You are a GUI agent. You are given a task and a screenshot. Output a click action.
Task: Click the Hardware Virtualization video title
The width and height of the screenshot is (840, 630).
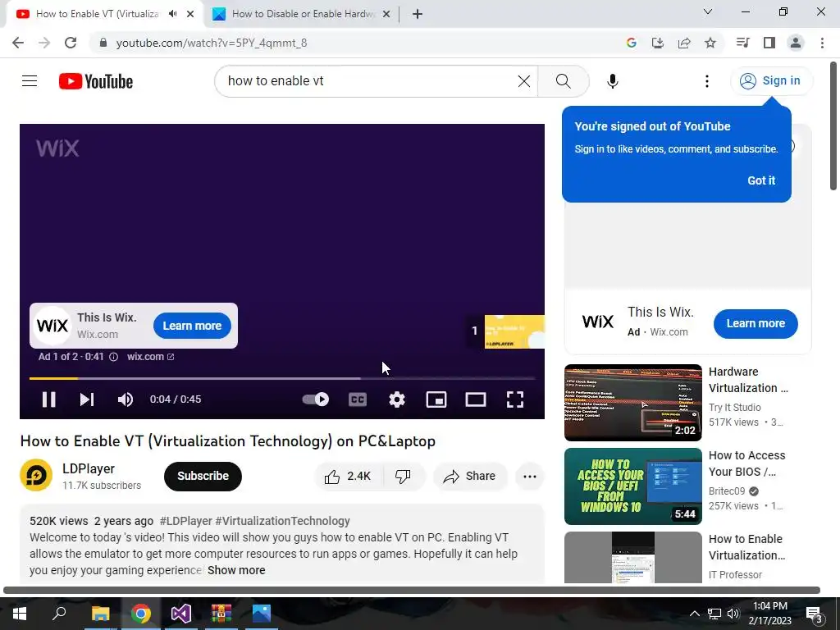coord(748,380)
